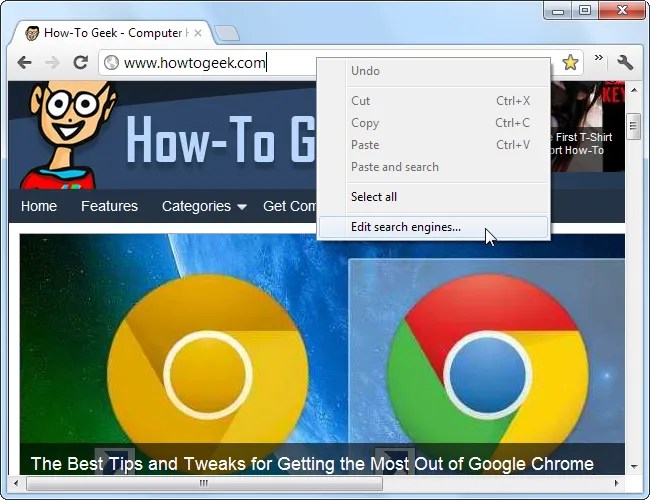Click the How-To Geek title banner
The image size is (650, 500).
tap(221, 138)
